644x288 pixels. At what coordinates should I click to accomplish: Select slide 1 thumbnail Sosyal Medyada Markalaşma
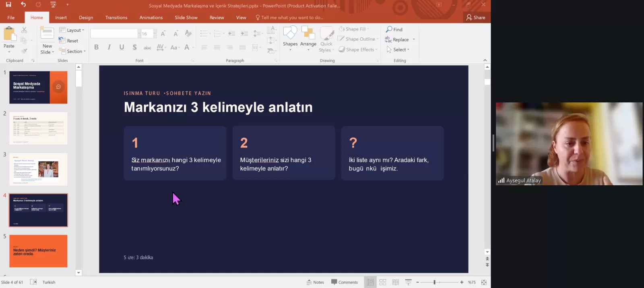pyautogui.click(x=38, y=87)
